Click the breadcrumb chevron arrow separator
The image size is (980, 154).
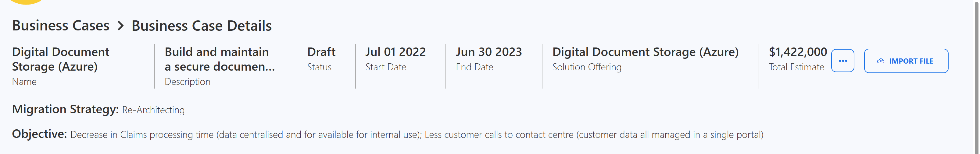pyautogui.click(x=121, y=26)
